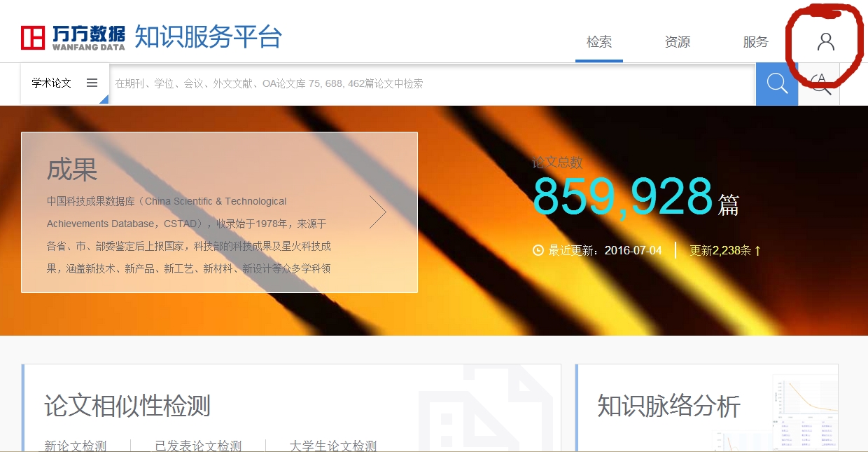This screenshot has height=452, width=868.
Task: Open the 服务 navigation menu
Action: click(756, 42)
